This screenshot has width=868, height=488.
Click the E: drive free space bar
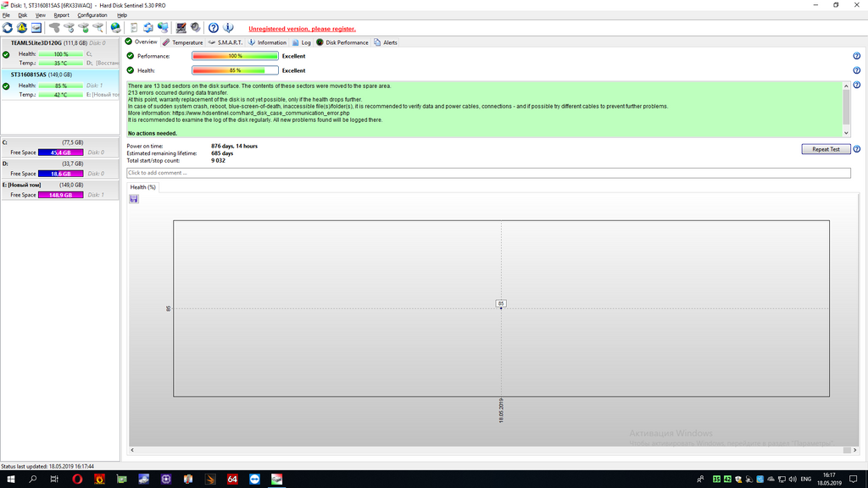click(61, 195)
